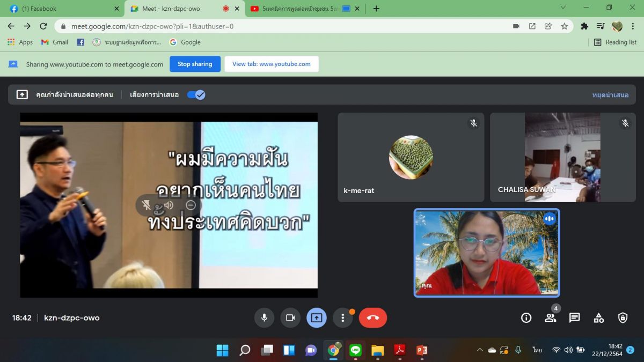
Task: Click View tab: www.youtube.com button
Action: pos(271,64)
